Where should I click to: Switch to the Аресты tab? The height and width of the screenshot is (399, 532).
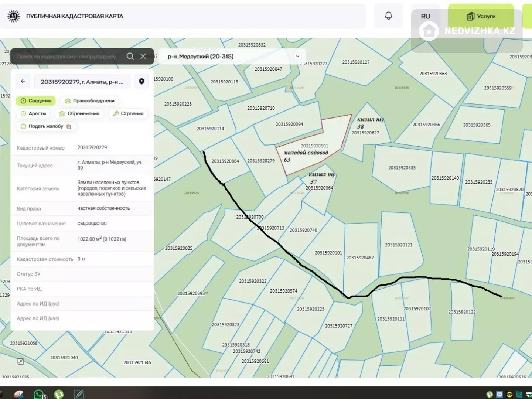(x=34, y=113)
